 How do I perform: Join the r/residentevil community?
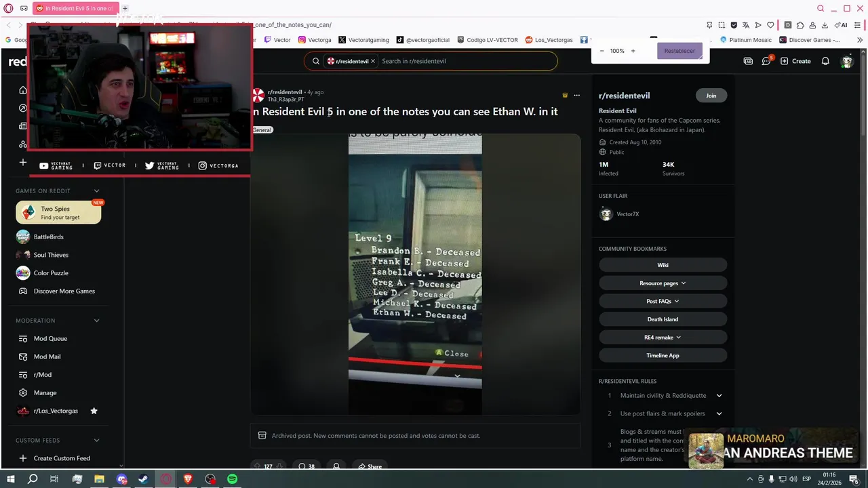pos(711,96)
